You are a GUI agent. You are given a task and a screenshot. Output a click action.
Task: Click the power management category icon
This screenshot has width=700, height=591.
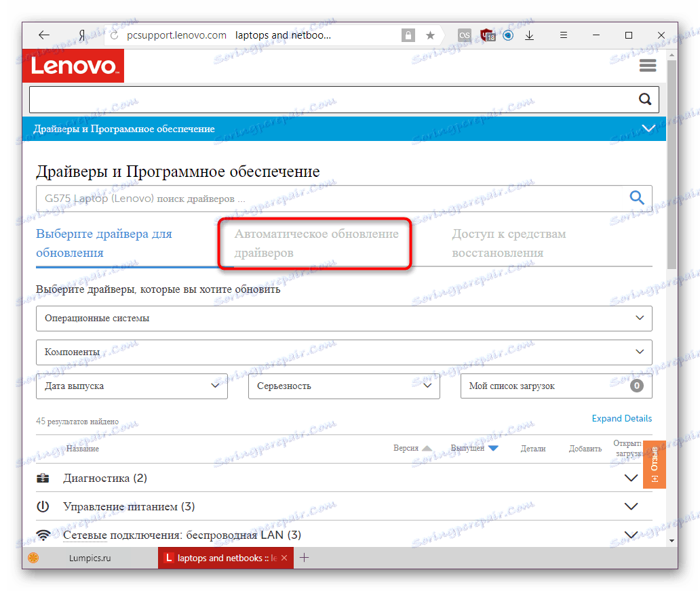point(43,506)
